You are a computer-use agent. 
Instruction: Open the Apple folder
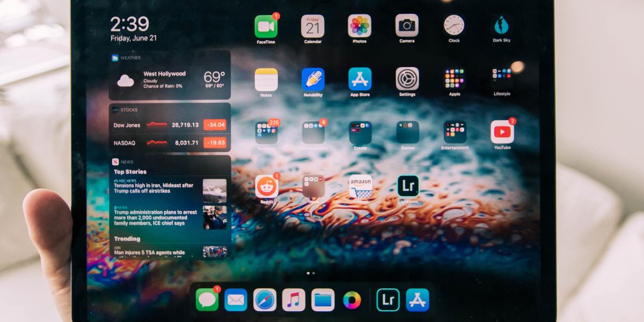point(455,78)
